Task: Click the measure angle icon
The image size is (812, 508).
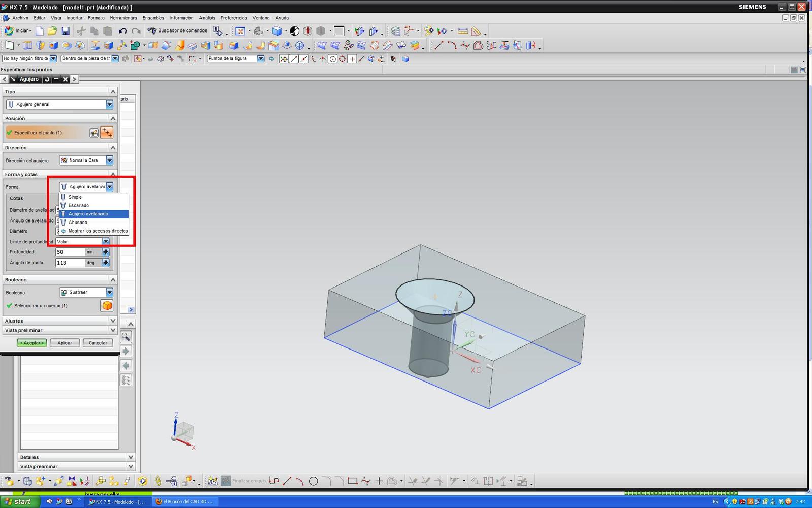Action: (x=476, y=31)
